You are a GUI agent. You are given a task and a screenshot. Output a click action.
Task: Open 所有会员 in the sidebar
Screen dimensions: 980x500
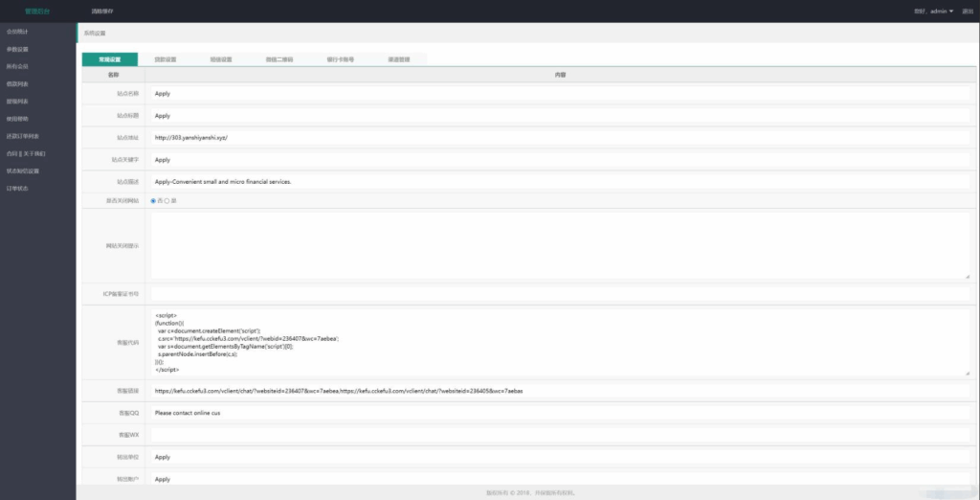(17, 66)
